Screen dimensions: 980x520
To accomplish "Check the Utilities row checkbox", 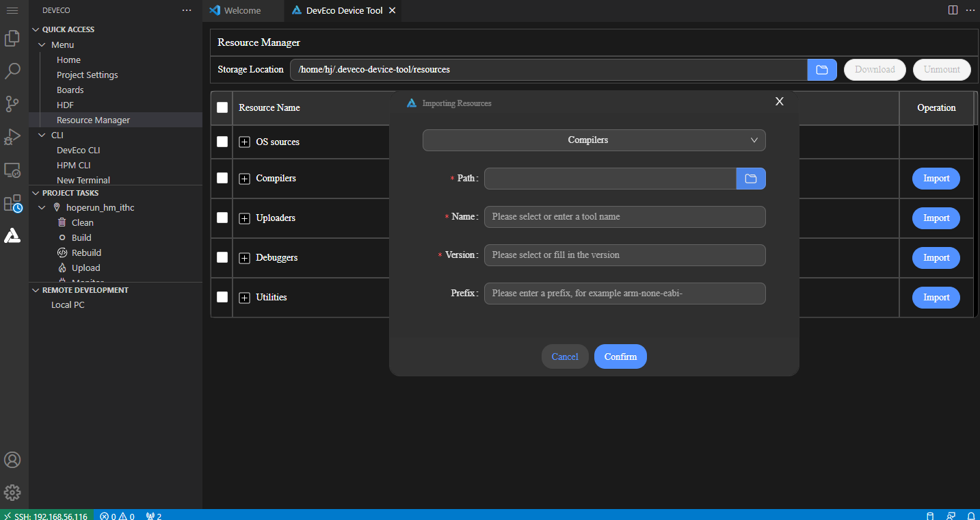I will [222, 297].
